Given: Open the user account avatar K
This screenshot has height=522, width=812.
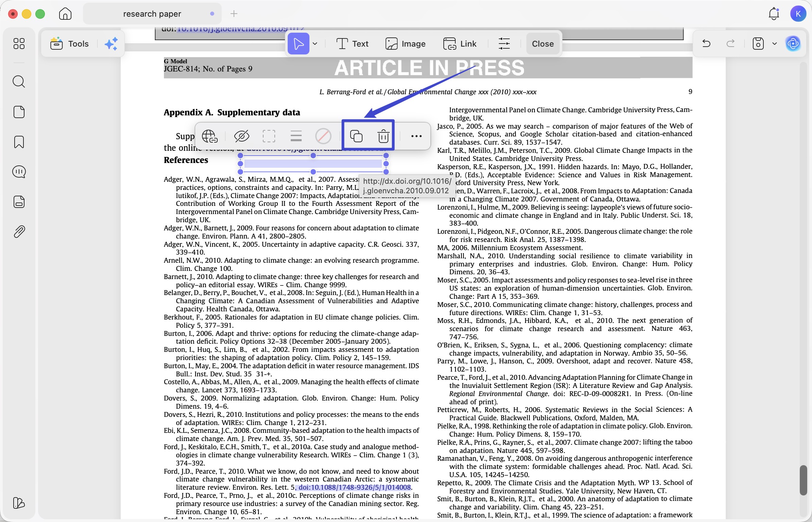Looking at the screenshot, I should click(x=798, y=14).
